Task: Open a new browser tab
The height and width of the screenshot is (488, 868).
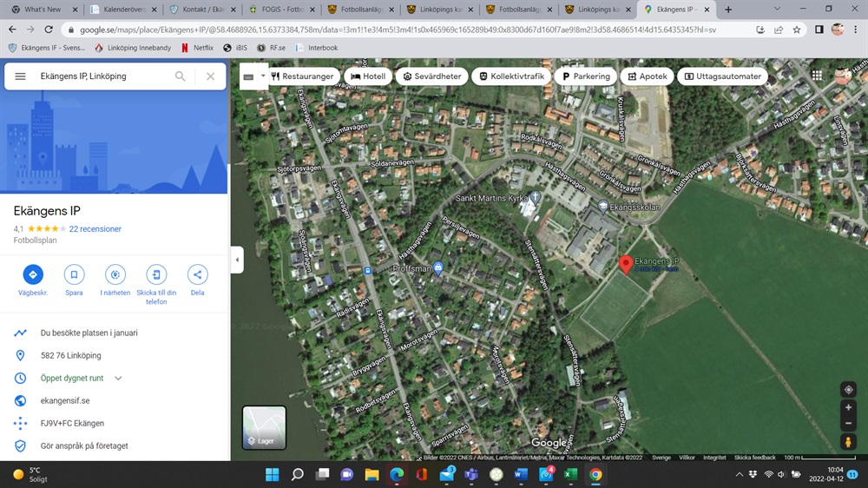Action: pyautogui.click(x=728, y=10)
